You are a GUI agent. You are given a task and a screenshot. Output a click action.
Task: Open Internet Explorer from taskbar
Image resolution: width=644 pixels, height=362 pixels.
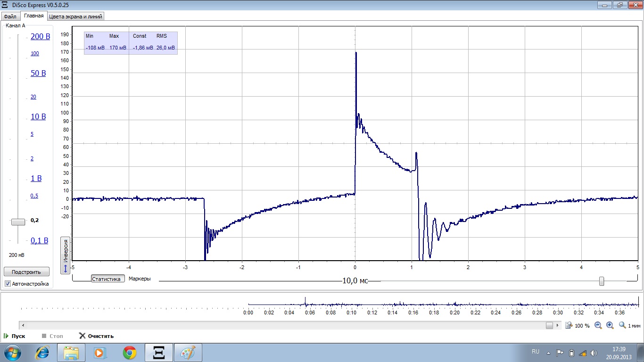(x=43, y=353)
